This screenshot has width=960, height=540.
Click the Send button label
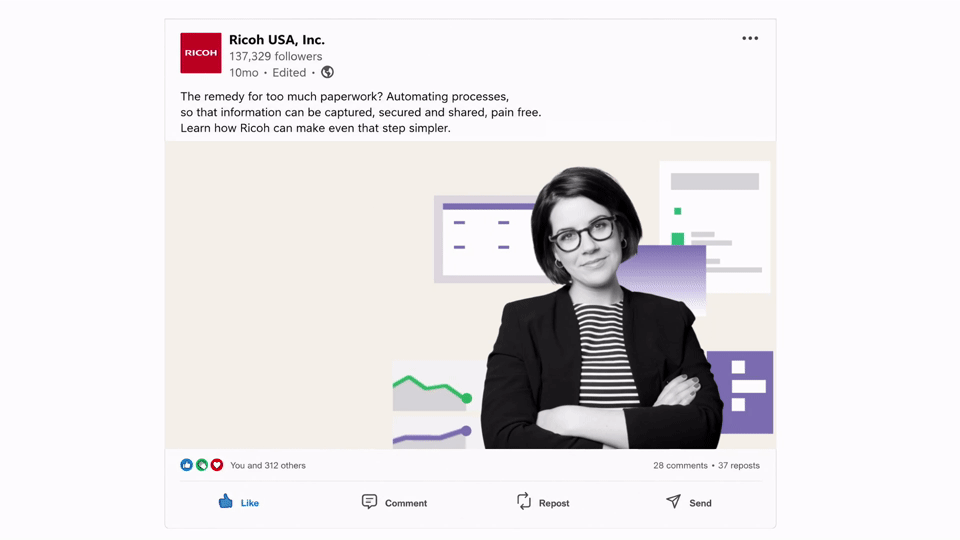point(700,503)
